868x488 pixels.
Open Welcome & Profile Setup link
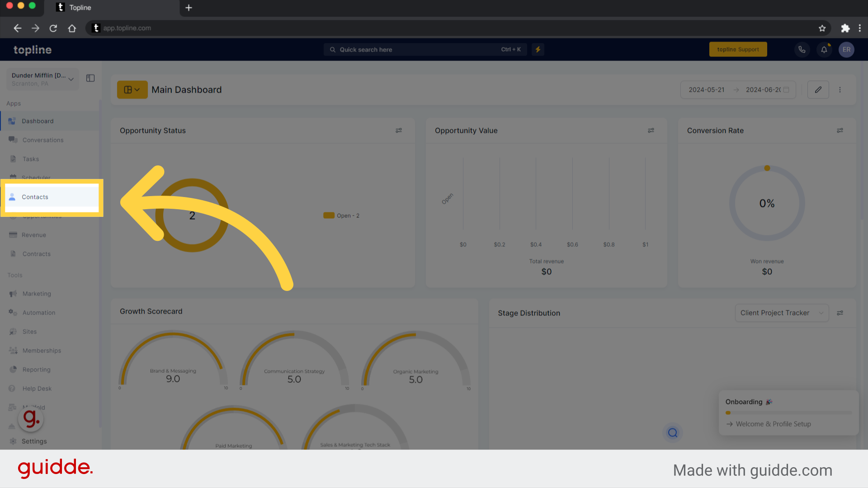(x=773, y=424)
